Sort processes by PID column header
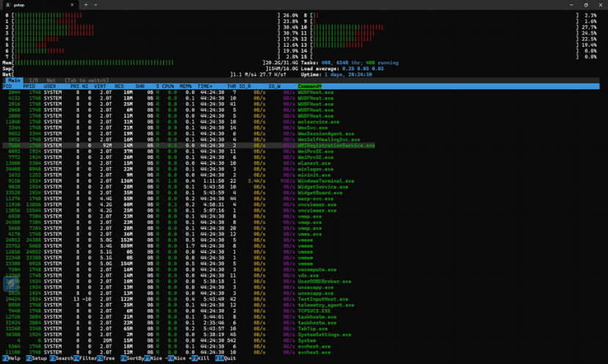Image resolution: width=608 pixels, height=364 pixels. 7,86
